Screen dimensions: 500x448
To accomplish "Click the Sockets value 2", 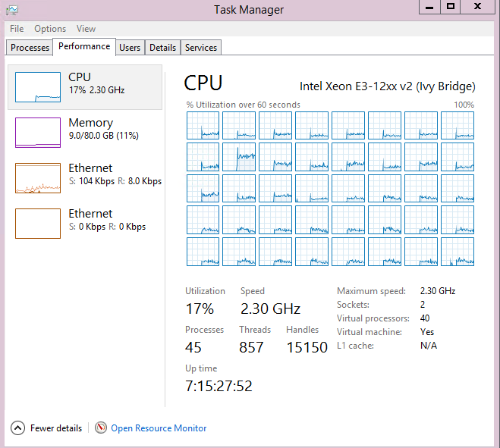I will tap(423, 304).
